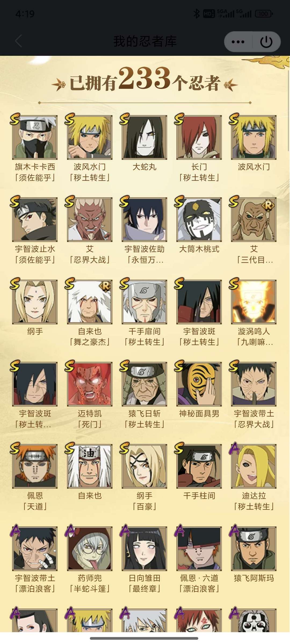The width and height of the screenshot is (290, 644).
Task: Select 旗木卡卡西「须佐能乎」ninja portrait
Action: pyautogui.click(x=35, y=137)
